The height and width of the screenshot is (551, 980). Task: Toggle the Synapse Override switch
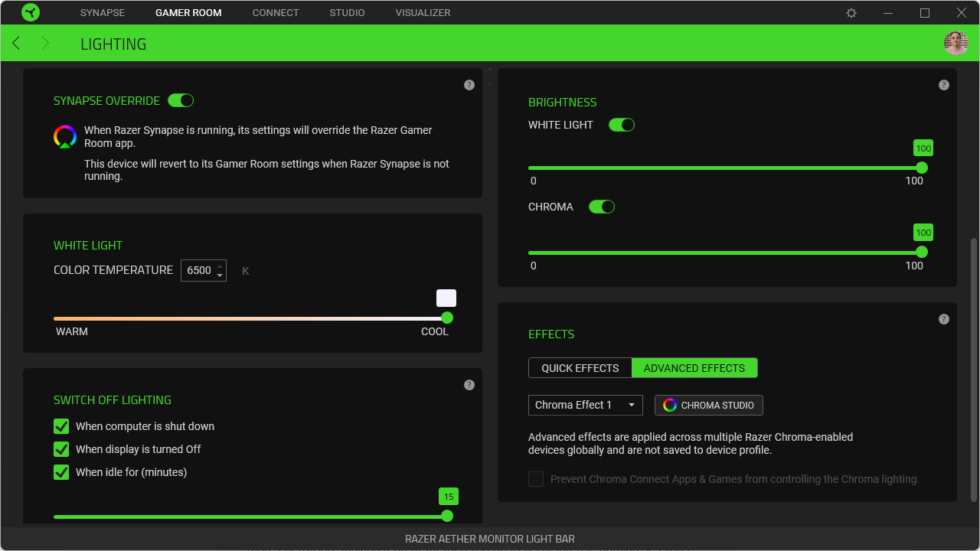[x=181, y=100]
